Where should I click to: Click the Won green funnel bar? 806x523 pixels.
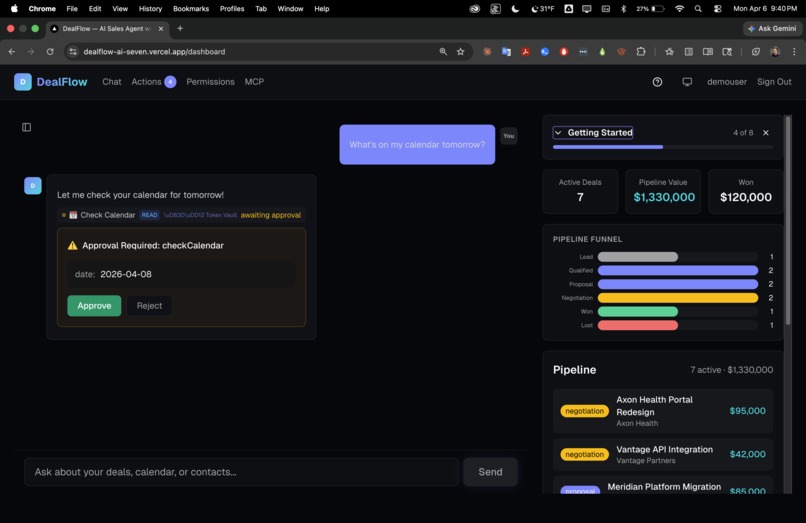pos(637,311)
